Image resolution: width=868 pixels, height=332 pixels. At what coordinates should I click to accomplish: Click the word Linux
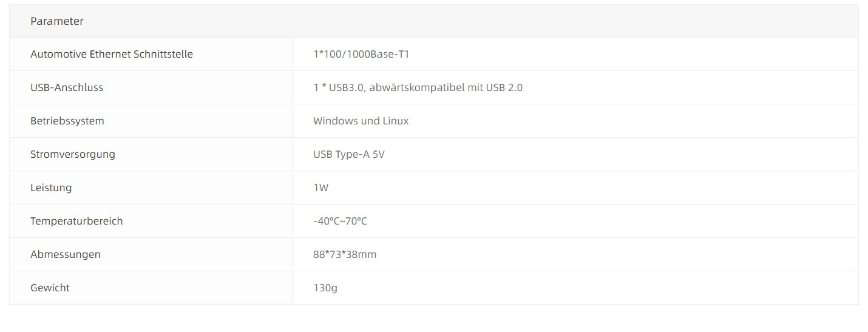click(395, 121)
